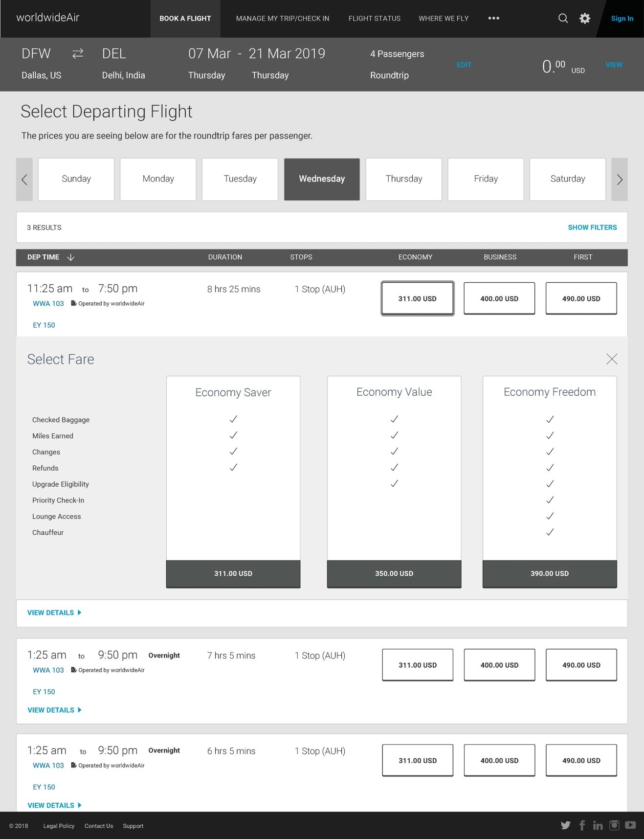The image size is (644, 839).
Task: Open the YouTube icon in footer
Action: [x=630, y=825]
